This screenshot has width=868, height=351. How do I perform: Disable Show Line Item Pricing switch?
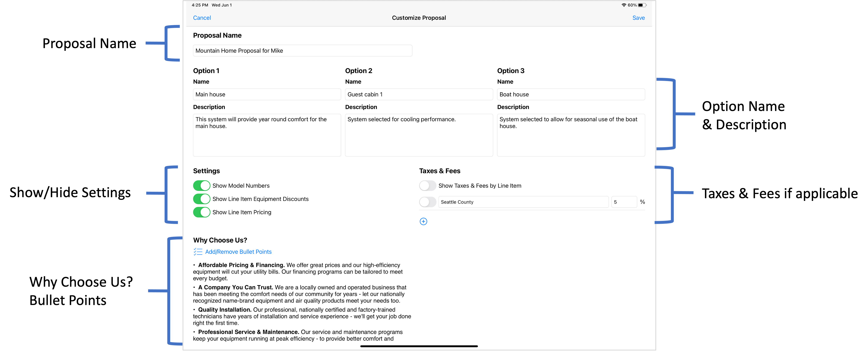pos(201,212)
